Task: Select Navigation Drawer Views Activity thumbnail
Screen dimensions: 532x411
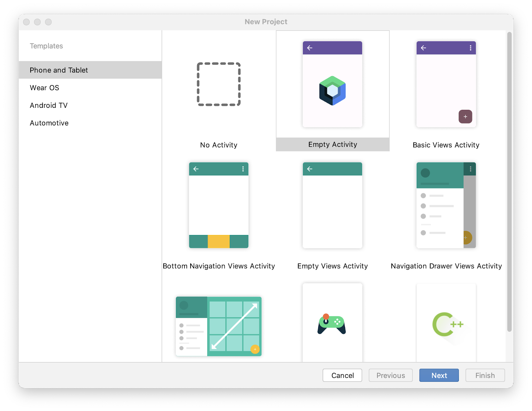Action: tap(446, 205)
